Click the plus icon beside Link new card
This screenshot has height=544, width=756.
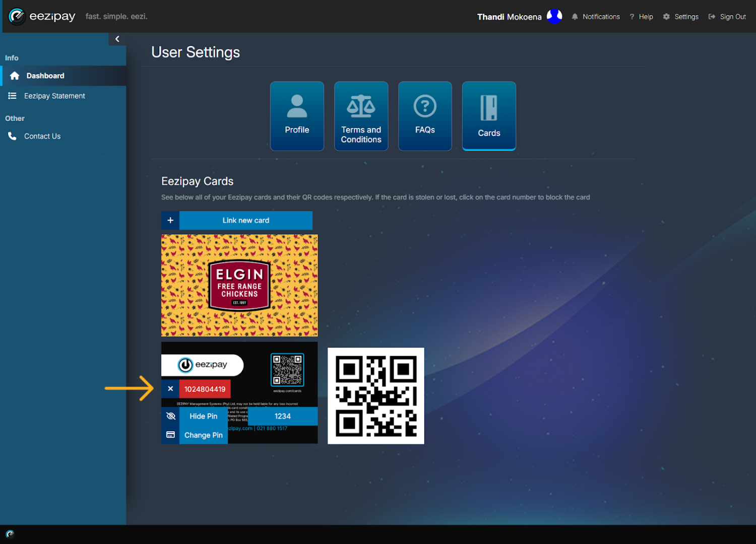tap(170, 220)
